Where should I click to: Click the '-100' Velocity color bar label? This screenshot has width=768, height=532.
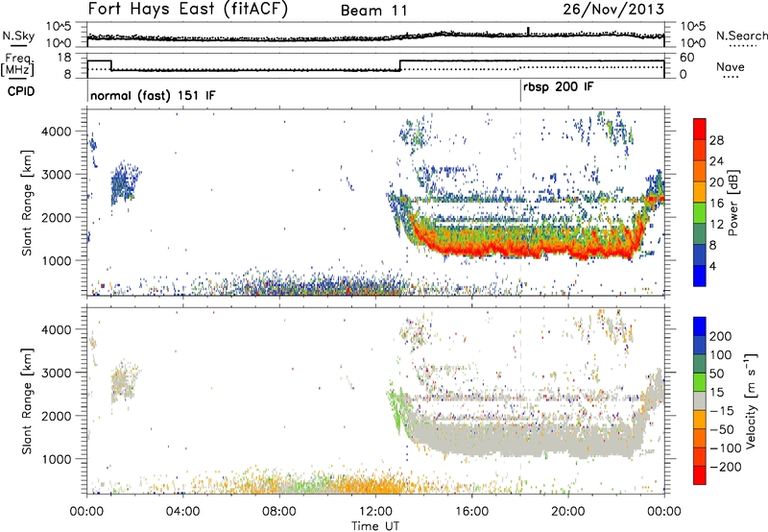click(726, 448)
